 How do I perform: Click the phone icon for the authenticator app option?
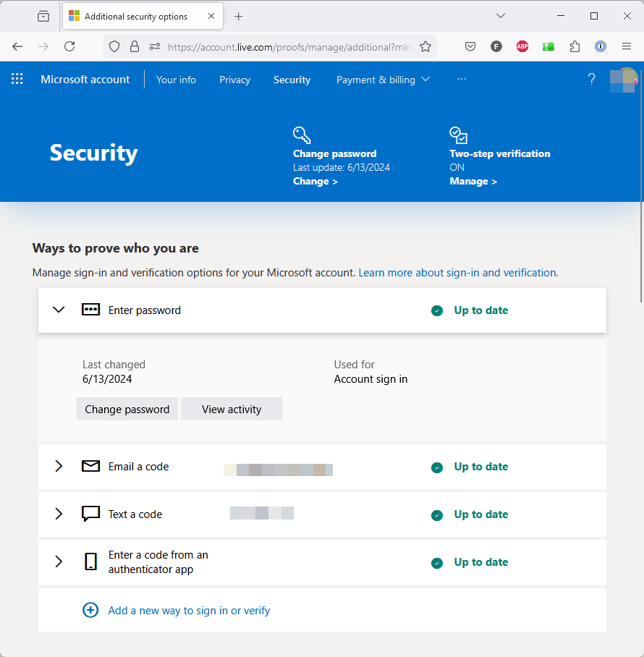click(90, 561)
